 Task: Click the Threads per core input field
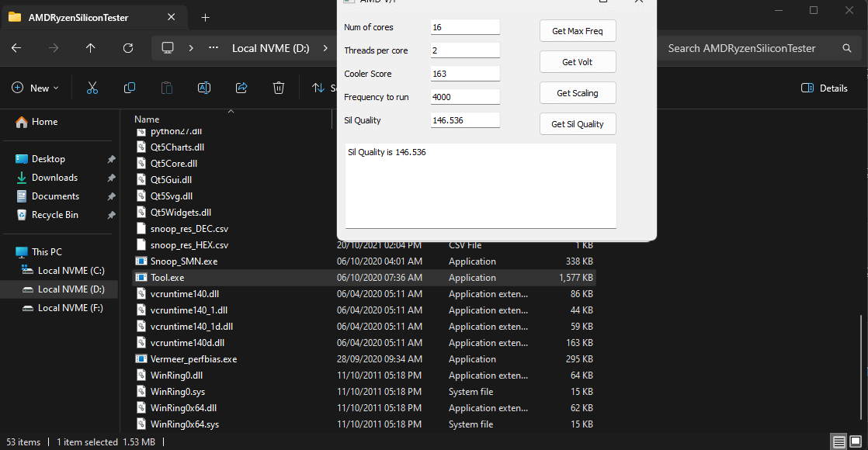(465, 50)
